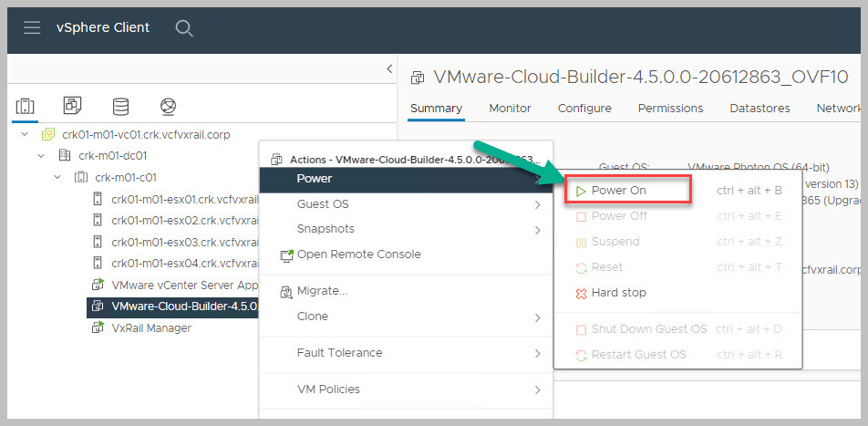Screen dimensions: 868x426
Task: Switch to Hosts and Clusters inventory view
Action: pyautogui.click(x=25, y=106)
